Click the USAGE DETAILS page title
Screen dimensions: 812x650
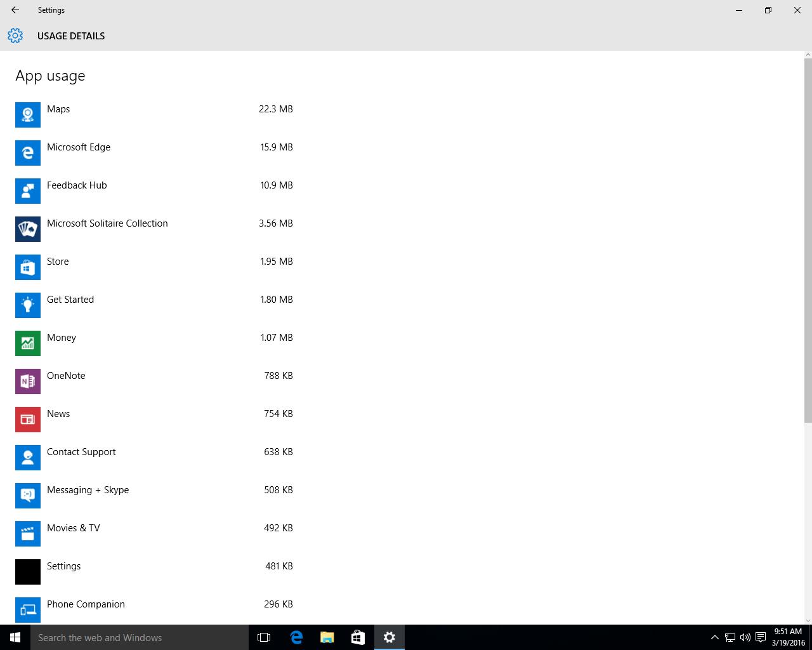[x=71, y=36]
